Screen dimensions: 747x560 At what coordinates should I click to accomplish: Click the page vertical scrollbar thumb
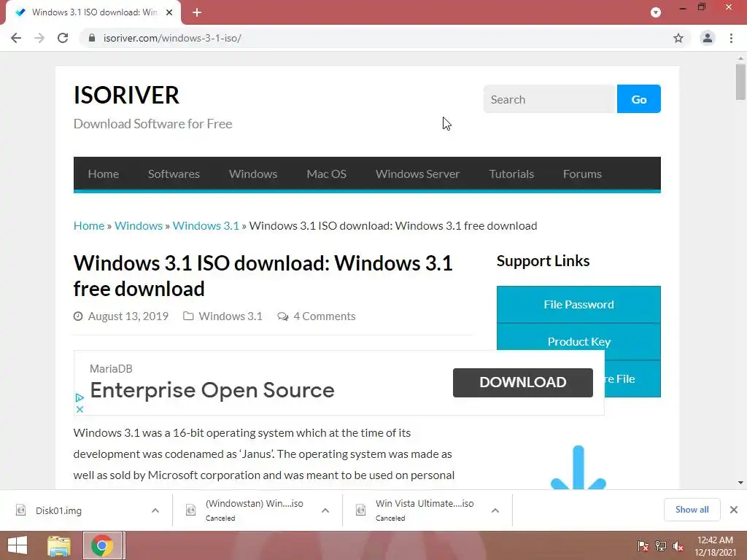tap(740, 82)
